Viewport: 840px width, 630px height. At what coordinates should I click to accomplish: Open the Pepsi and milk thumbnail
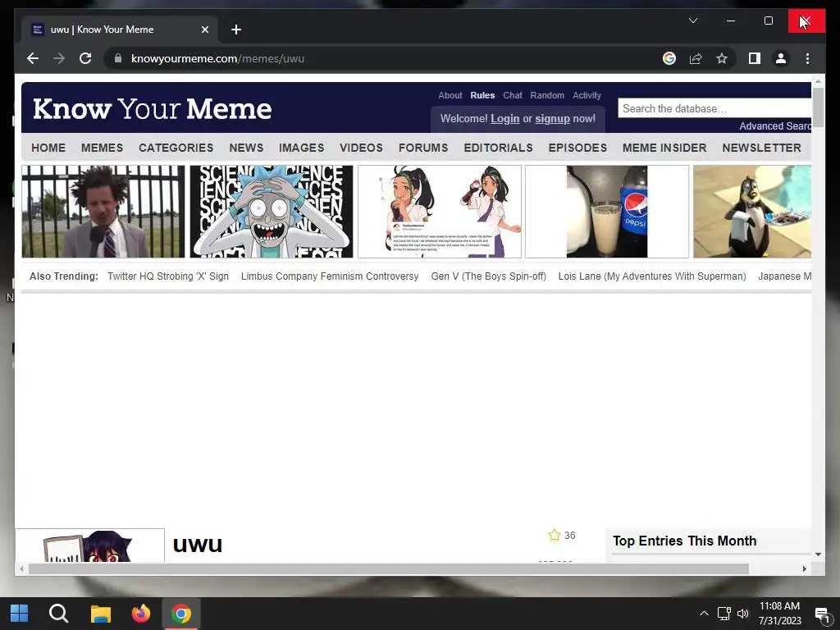point(607,212)
